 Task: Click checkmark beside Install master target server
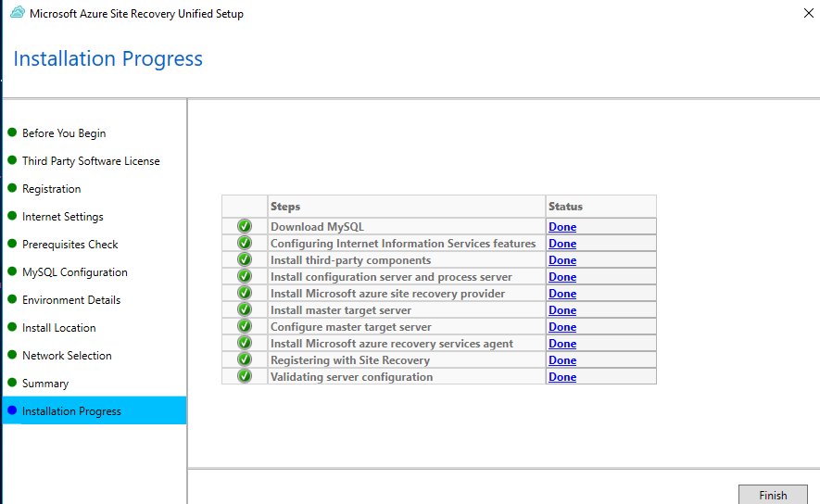click(245, 309)
